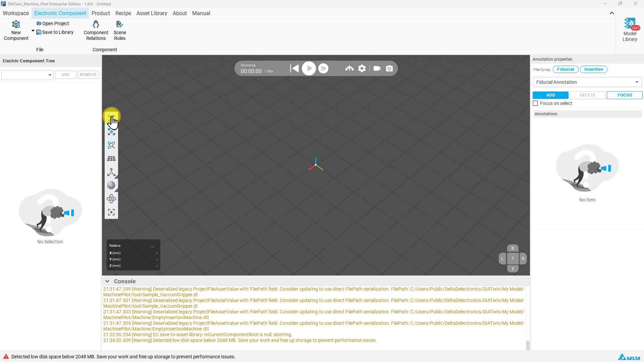
Task: Click the 1.00x playback speed value
Action: 268,71
